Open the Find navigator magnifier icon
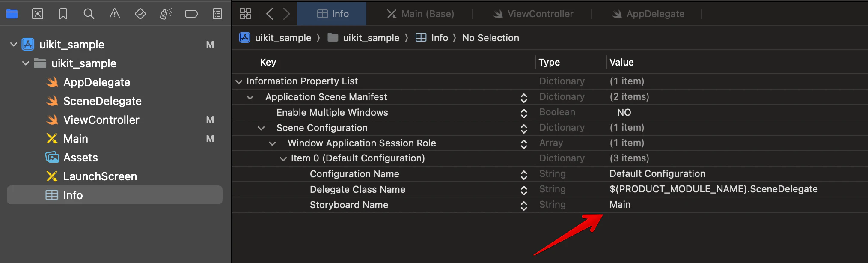 coord(89,14)
